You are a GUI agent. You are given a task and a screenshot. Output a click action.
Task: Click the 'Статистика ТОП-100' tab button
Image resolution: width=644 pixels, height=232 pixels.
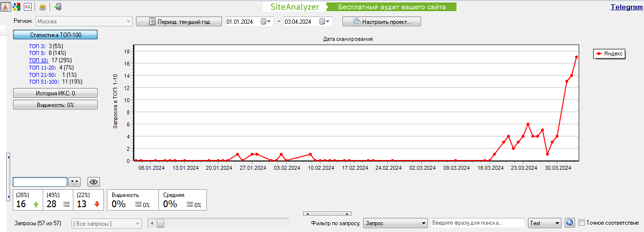[x=55, y=35]
